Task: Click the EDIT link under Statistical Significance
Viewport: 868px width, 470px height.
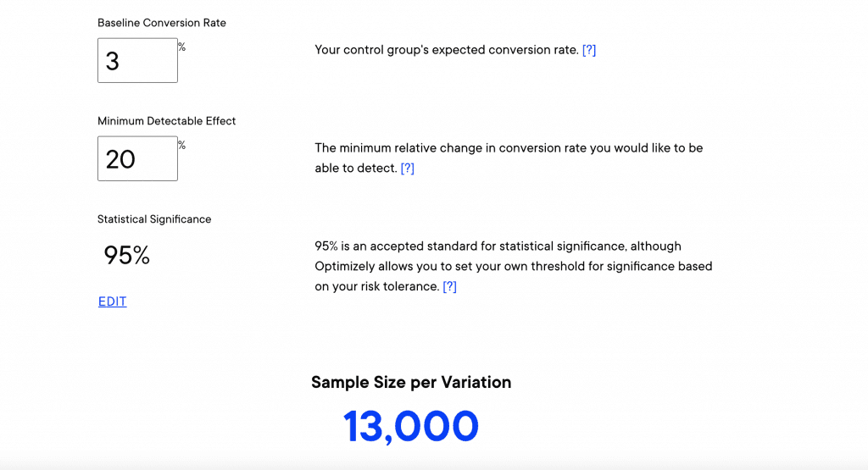Action: click(113, 301)
